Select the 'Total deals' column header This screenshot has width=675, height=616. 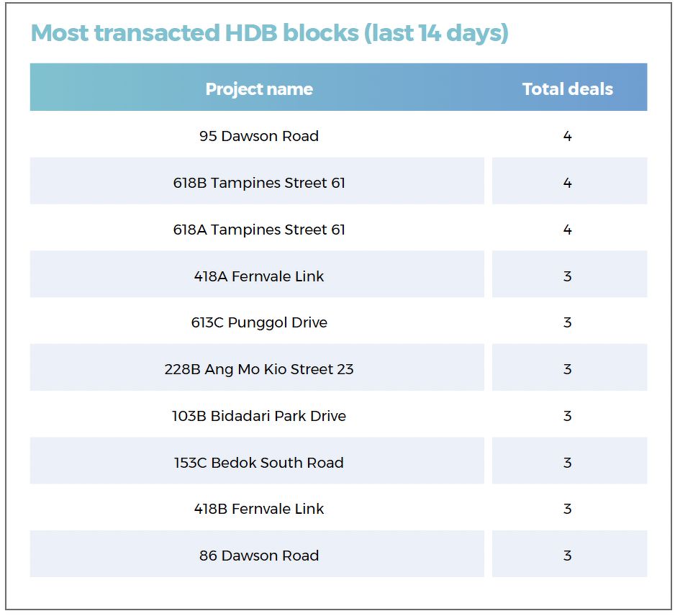coord(567,89)
